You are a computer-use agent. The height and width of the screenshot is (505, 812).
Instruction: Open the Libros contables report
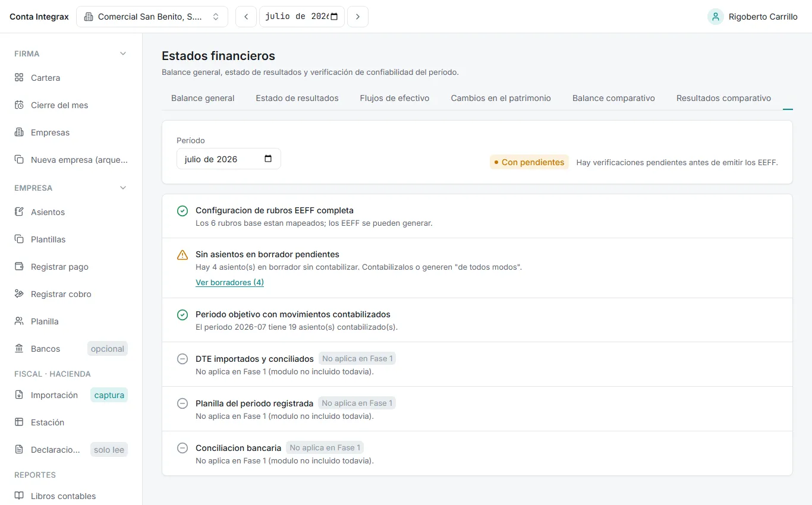(71, 496)
